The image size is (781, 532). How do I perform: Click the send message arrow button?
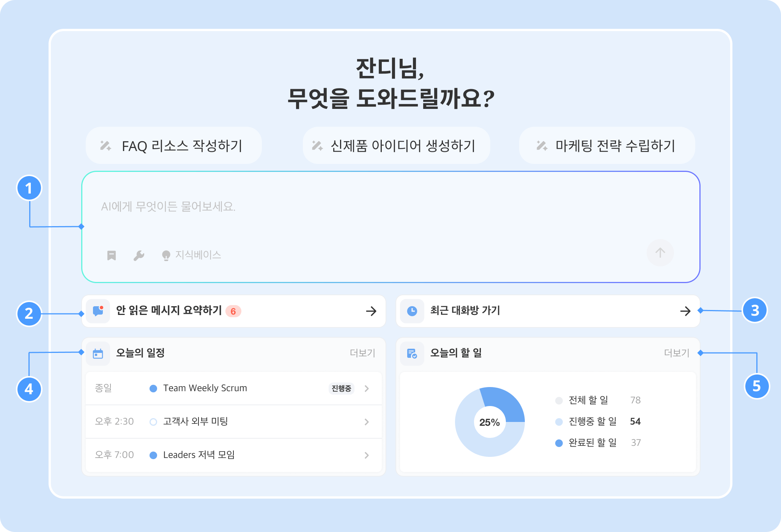coord(660,253)
